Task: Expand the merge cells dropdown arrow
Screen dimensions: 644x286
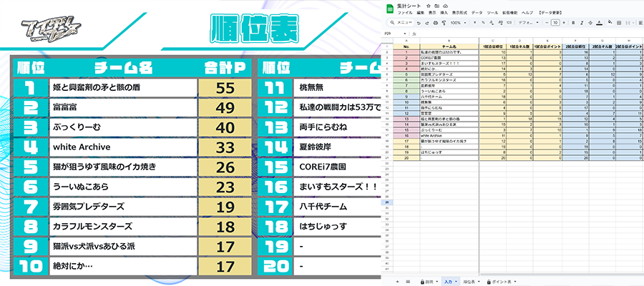Action: 633,23
